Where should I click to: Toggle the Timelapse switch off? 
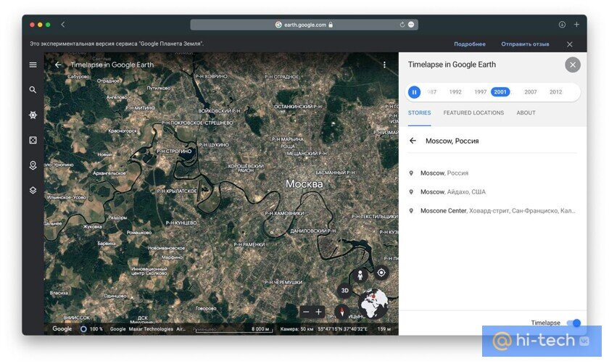point(573,323)
